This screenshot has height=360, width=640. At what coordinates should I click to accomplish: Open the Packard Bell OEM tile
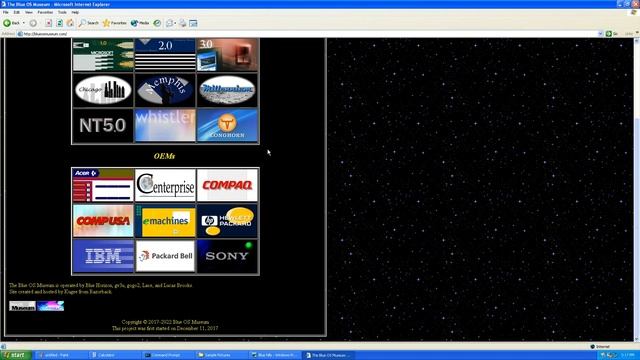coord(165,256)
